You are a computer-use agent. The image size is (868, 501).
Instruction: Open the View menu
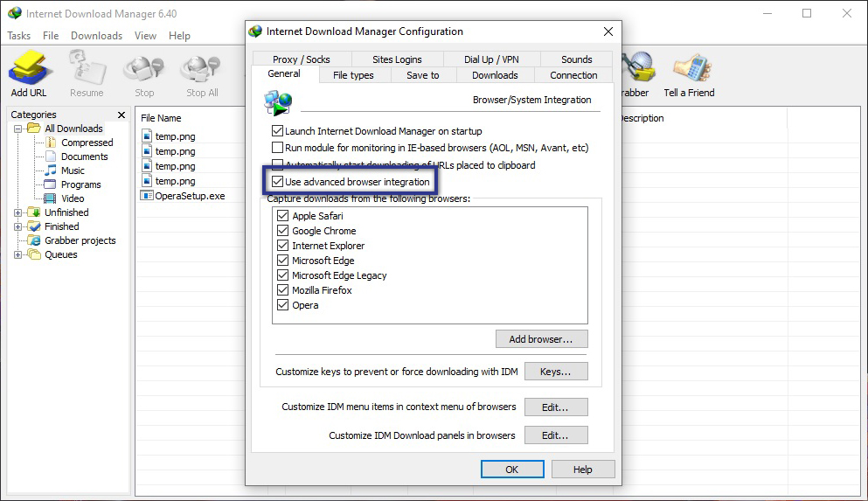145,36
